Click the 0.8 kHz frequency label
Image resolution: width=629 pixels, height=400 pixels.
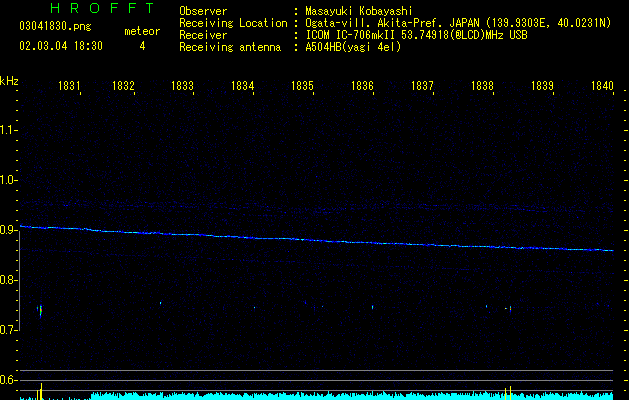pos(8,280)
